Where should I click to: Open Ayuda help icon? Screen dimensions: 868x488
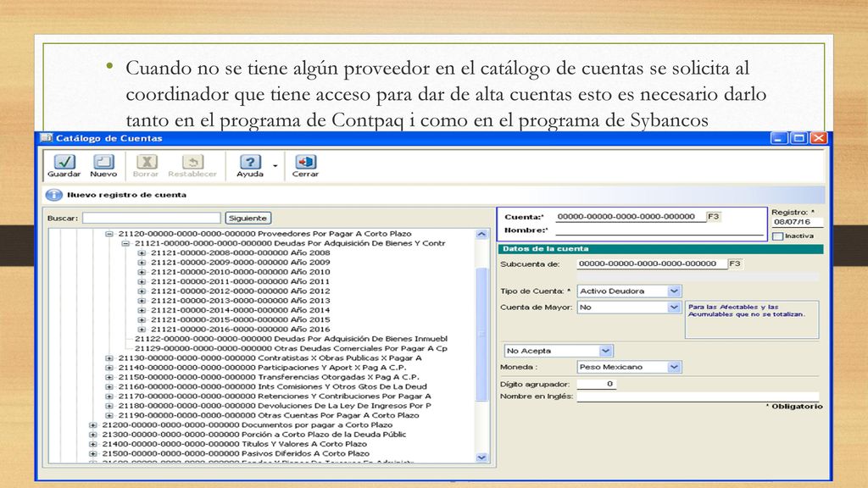tap(250, 162)
